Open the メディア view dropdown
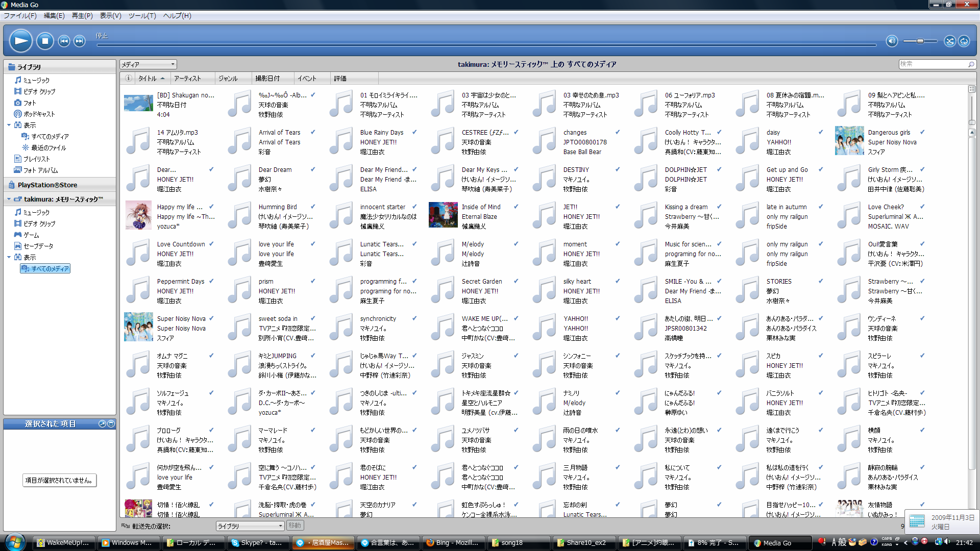 click(x=148, y=64)
